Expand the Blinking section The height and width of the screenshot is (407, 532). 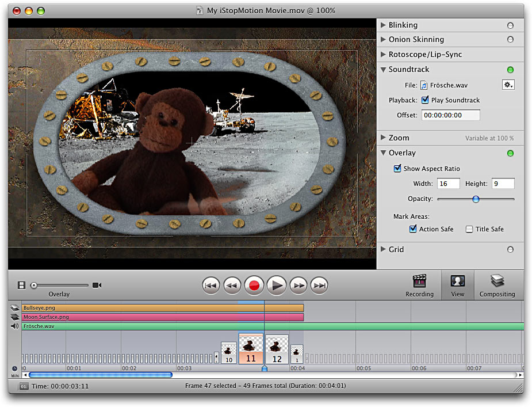point(383,25)
